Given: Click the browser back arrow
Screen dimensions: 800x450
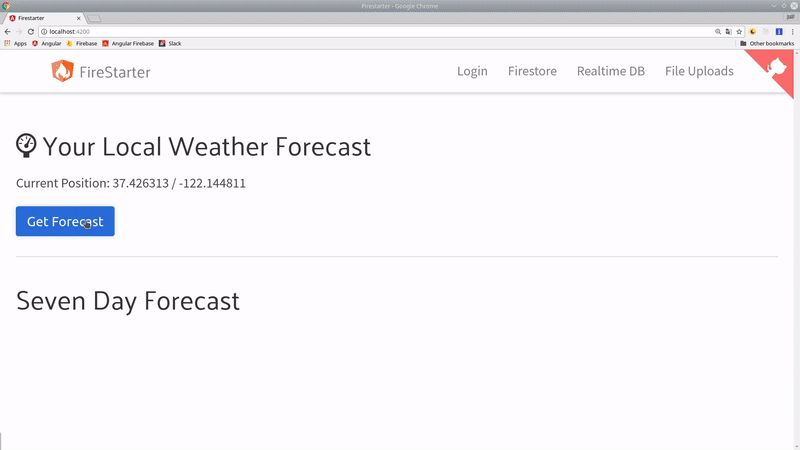Looking at the screenshot, I should point(8,32).
